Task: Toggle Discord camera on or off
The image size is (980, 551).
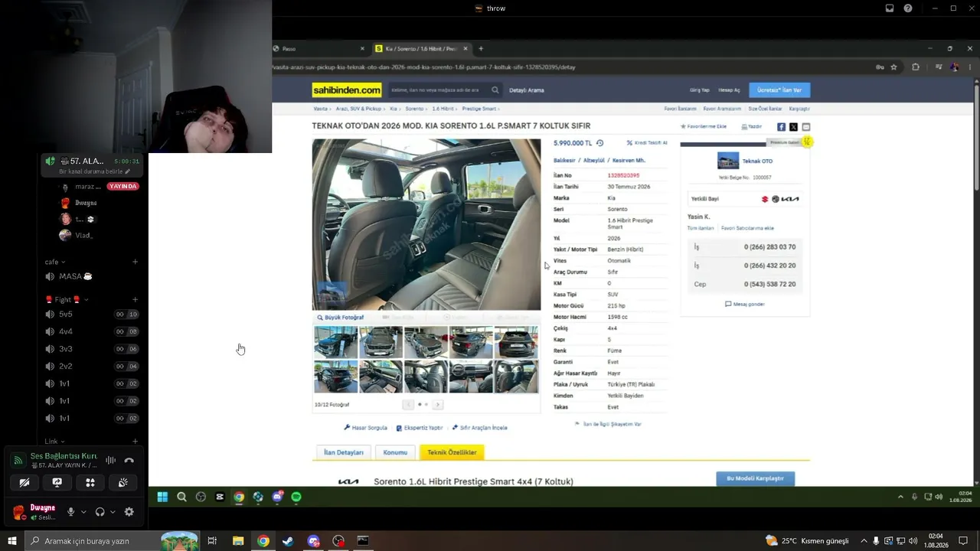Action: pos(24,483)
